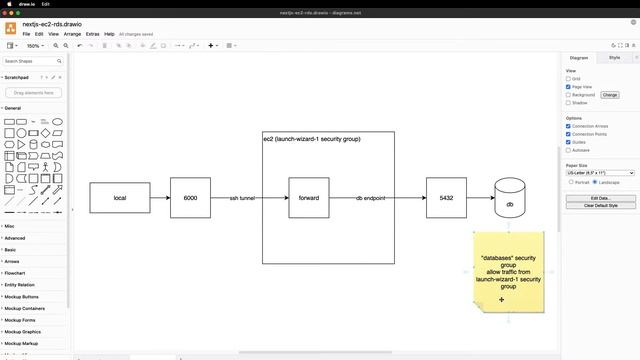
Task: Toggle the Grid checkbox
Action: click(568, 79)
